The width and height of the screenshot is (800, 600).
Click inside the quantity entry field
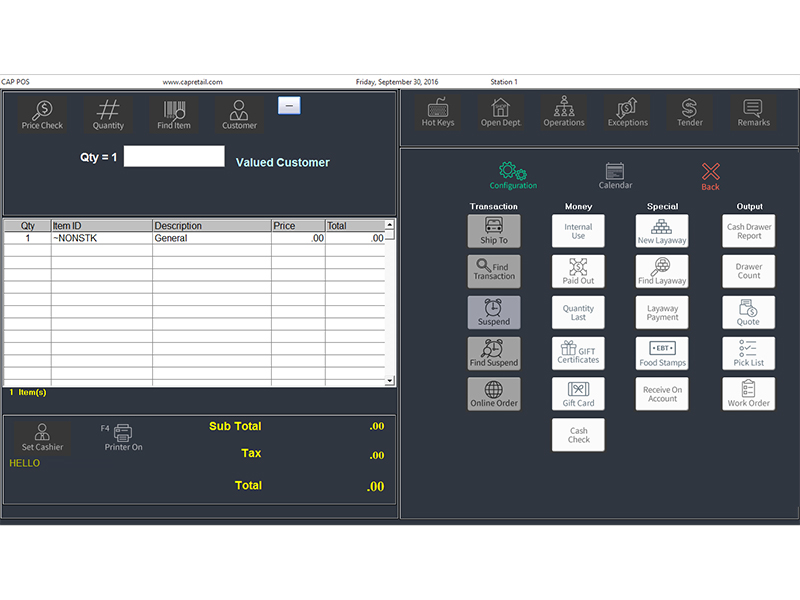tap(174, 156)
